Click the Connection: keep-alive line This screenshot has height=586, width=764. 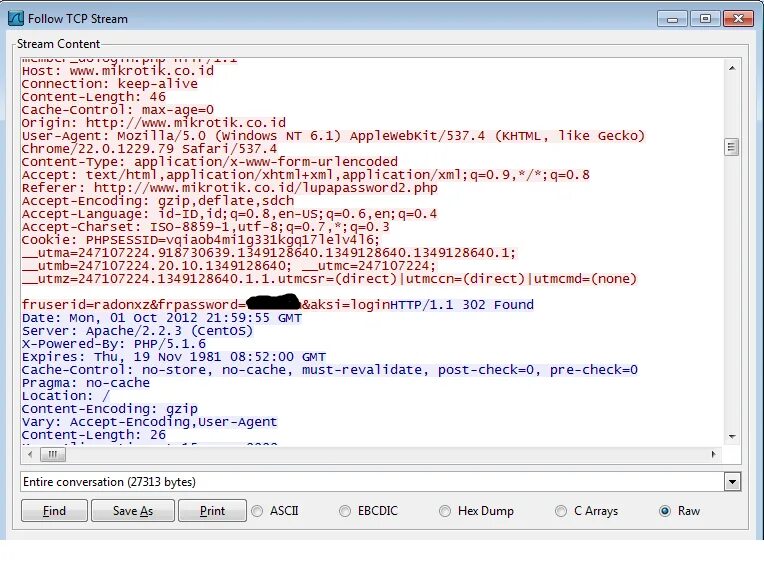click(x=110, y=84)
